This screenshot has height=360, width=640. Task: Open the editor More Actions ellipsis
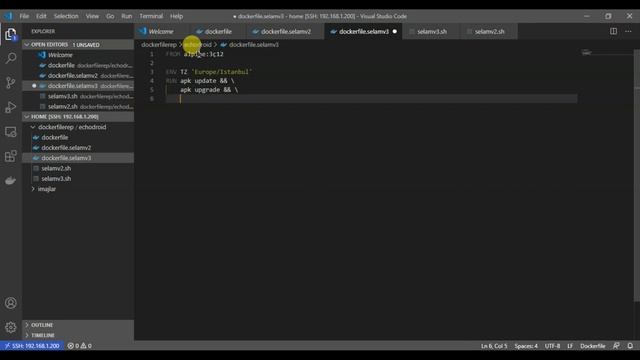pos(628,31)
